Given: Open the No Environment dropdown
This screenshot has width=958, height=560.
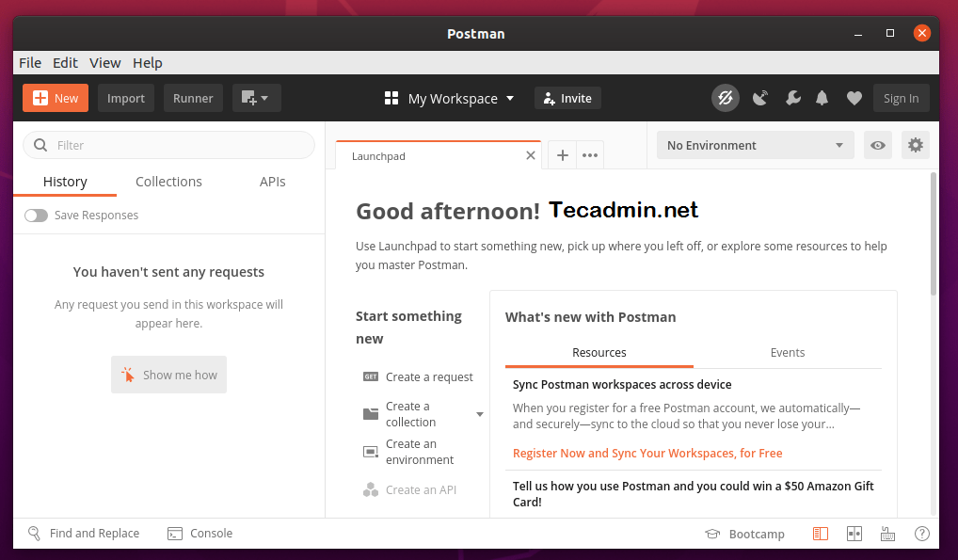Looking at the screenshot, I should click(755, 145).
